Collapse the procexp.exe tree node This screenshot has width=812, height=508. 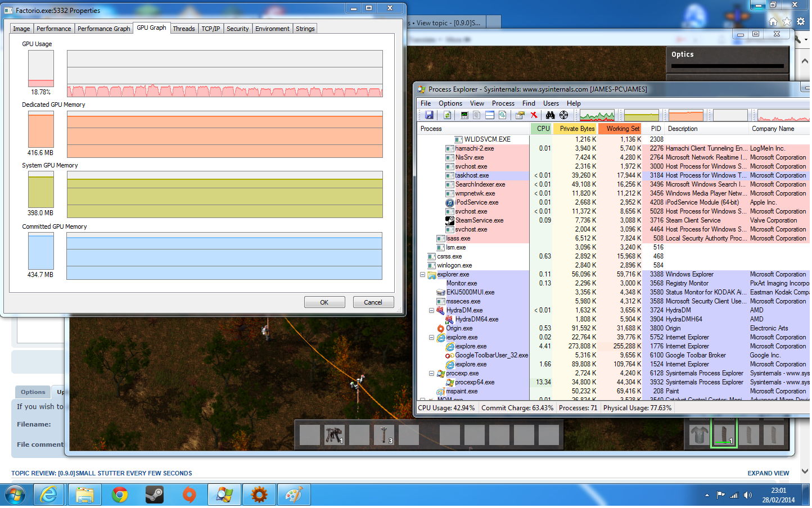point(432,374)
